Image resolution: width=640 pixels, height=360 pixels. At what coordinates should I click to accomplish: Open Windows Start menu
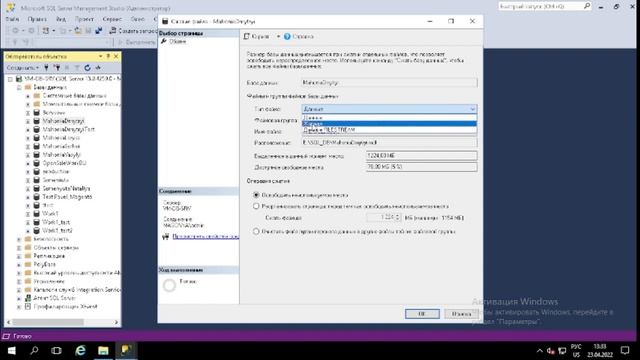11,351
